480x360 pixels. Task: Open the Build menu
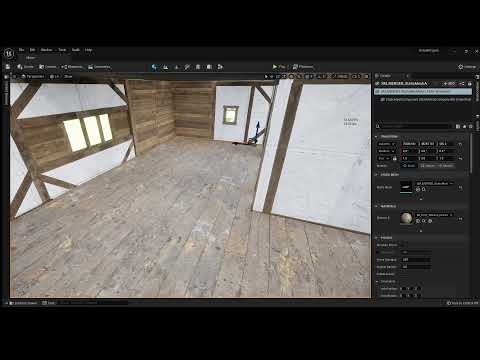(76, 50)
